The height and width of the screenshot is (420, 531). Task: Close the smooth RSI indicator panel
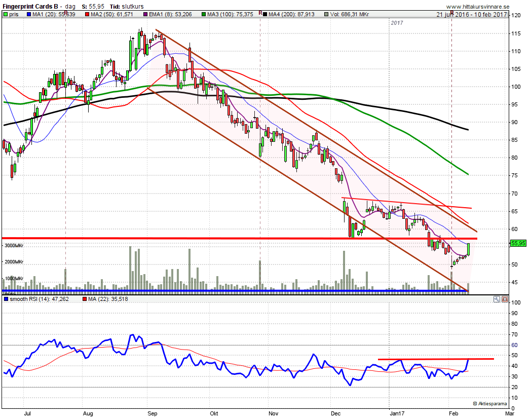(x=505, y=299)
